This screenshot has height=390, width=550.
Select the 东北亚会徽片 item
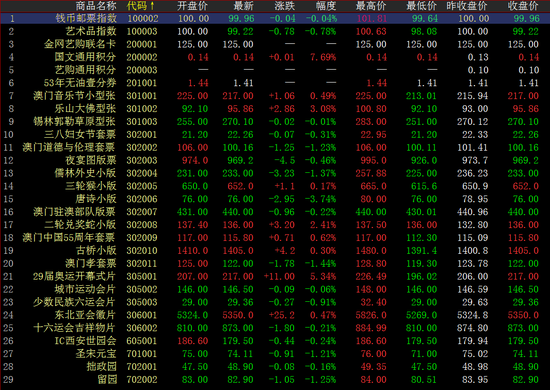tap(85, 315)
